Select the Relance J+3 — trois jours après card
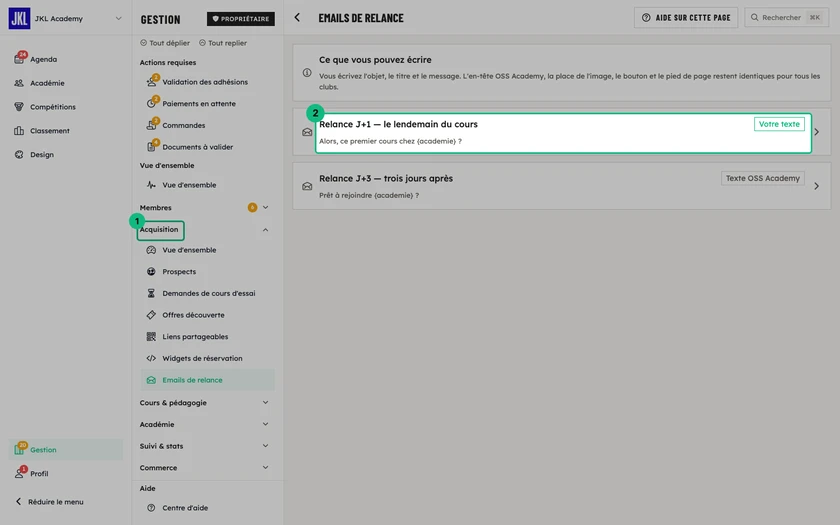The width and height of the screenshot is (840, 525). click(561, 186)
